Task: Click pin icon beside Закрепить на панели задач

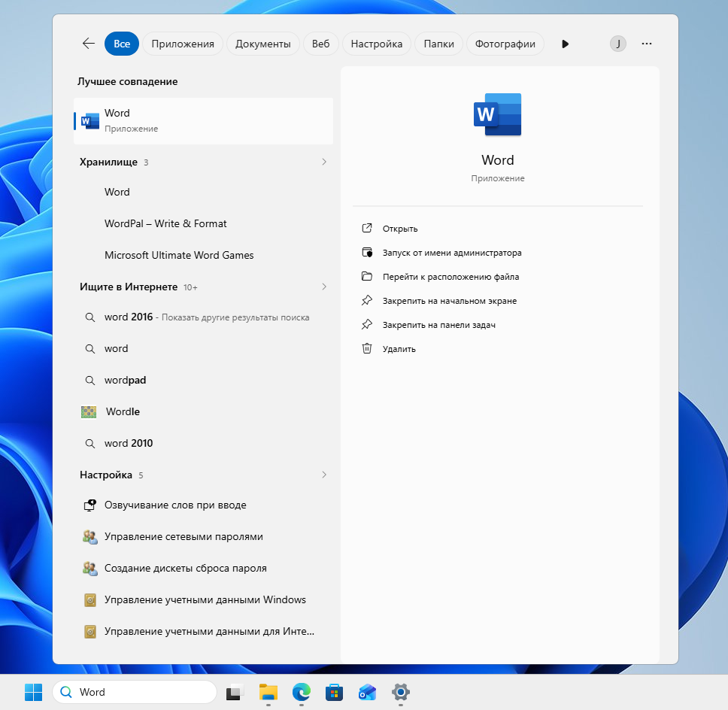Action: pyautogui.click(x=367, y=325)
